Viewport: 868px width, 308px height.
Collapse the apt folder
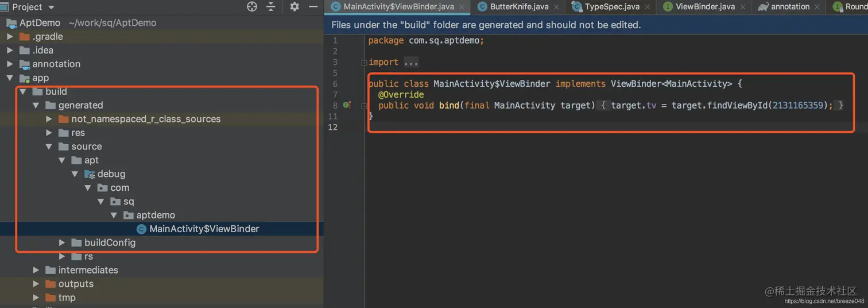coord(62,161)
